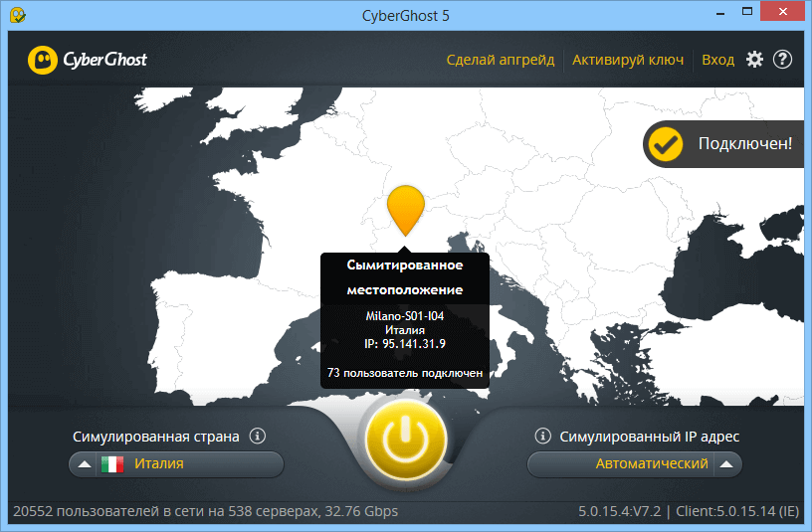Click the Сымитированное местоположение tooltip title
The image size is (812, 532).
(405, 277)
